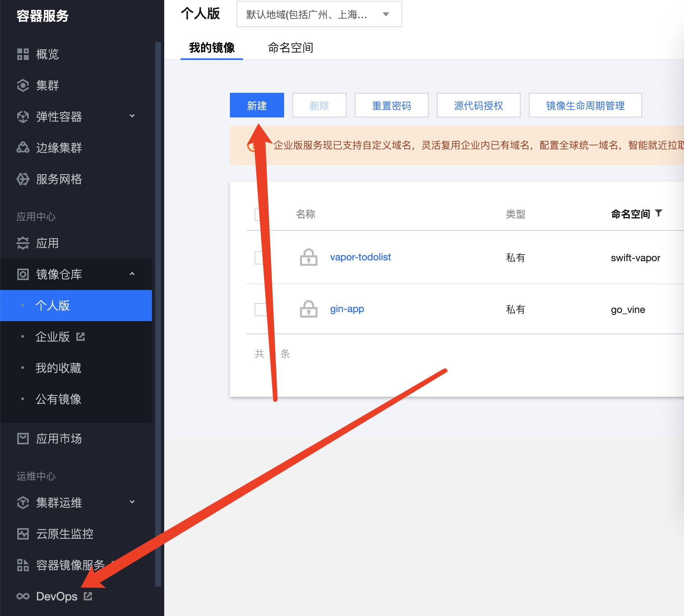Select 公有镜像 in the sidebar
The image size is (684, 616).
click(58, 399)
